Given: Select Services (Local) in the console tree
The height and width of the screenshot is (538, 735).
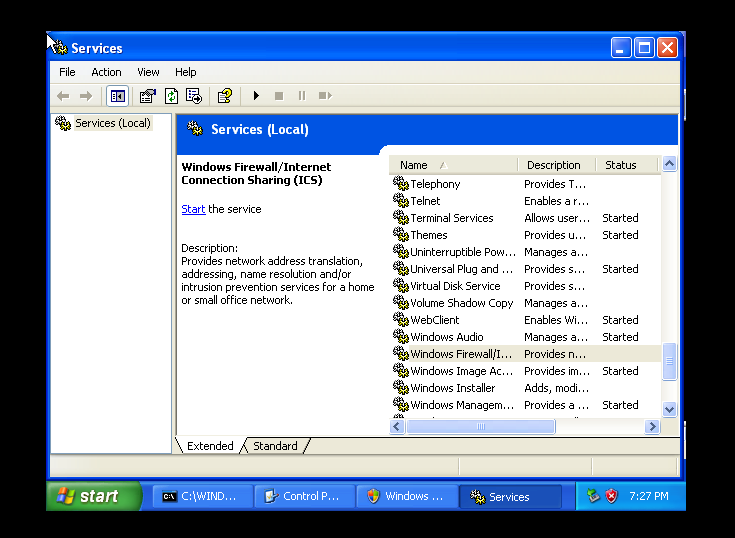Looking at the screenshot, I should tap(112, 123).
